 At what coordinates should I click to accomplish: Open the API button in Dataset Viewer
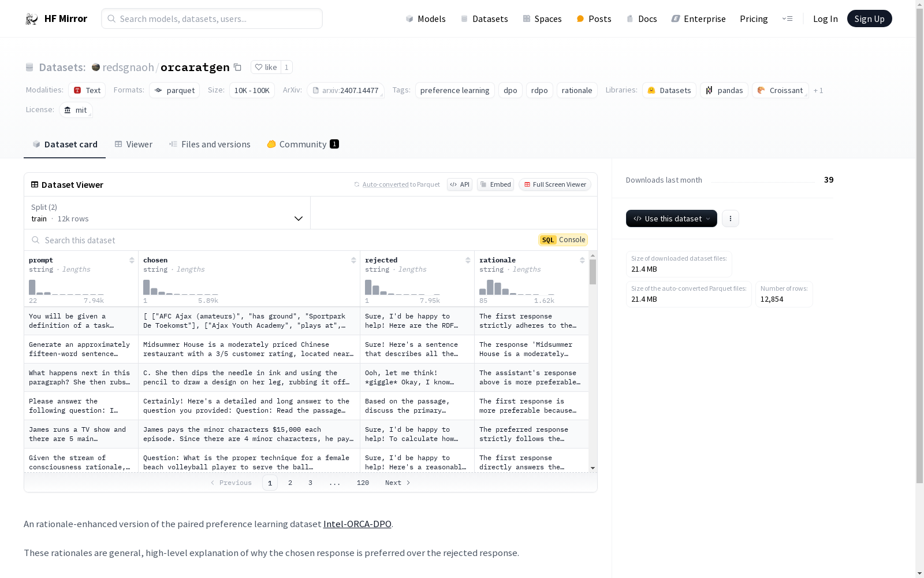pyautogui.click(x=460, y=185)
